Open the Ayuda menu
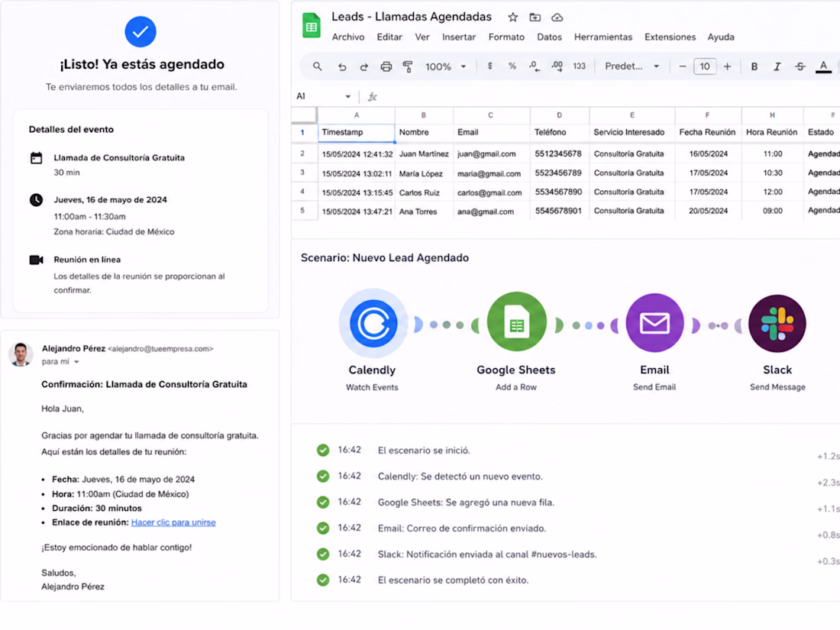 point(721,37)
